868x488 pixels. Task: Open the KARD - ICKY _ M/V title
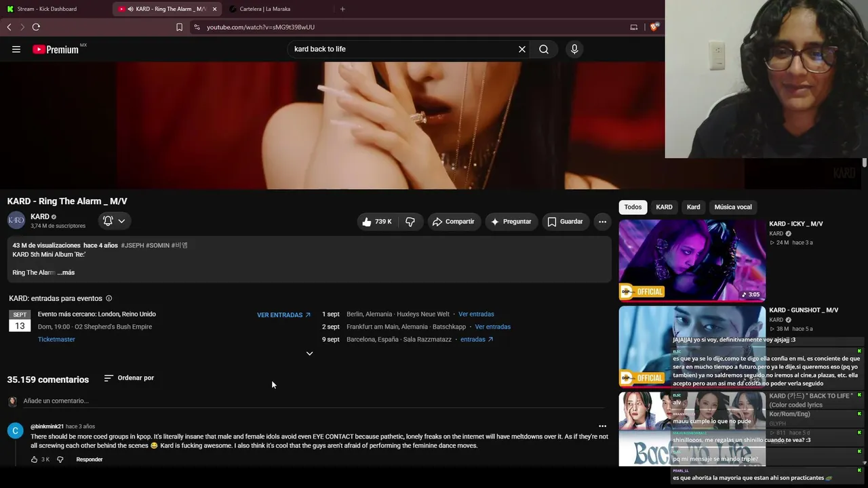click(x=796, y=224)
